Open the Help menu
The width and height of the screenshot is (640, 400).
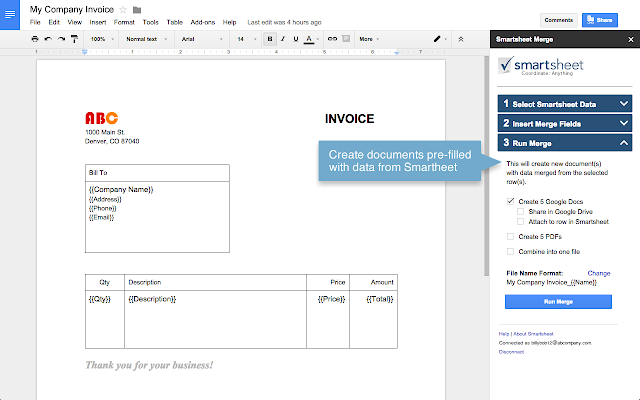point(229,22)
